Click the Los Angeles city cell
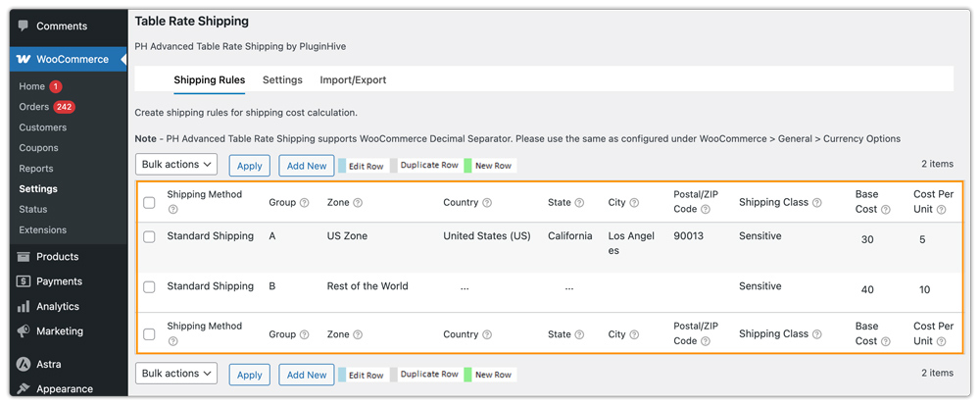The image size is (980, 405). pos(631,243)
